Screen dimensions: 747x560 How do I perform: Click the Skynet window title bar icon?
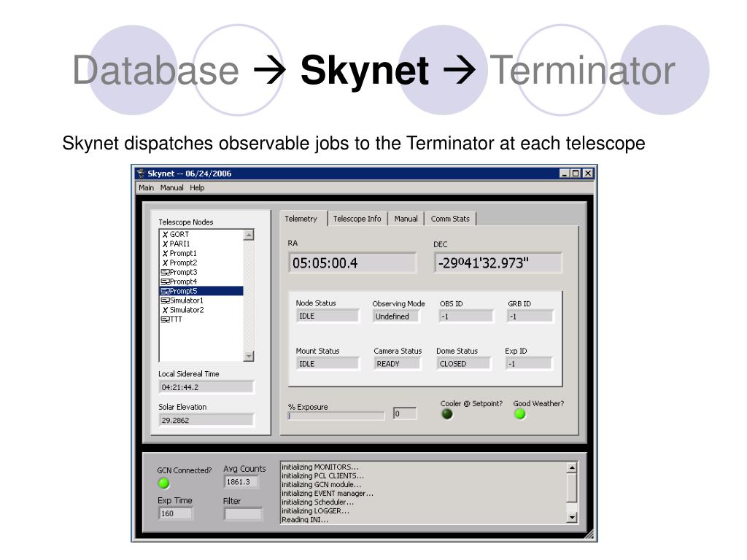coord(141,174)
